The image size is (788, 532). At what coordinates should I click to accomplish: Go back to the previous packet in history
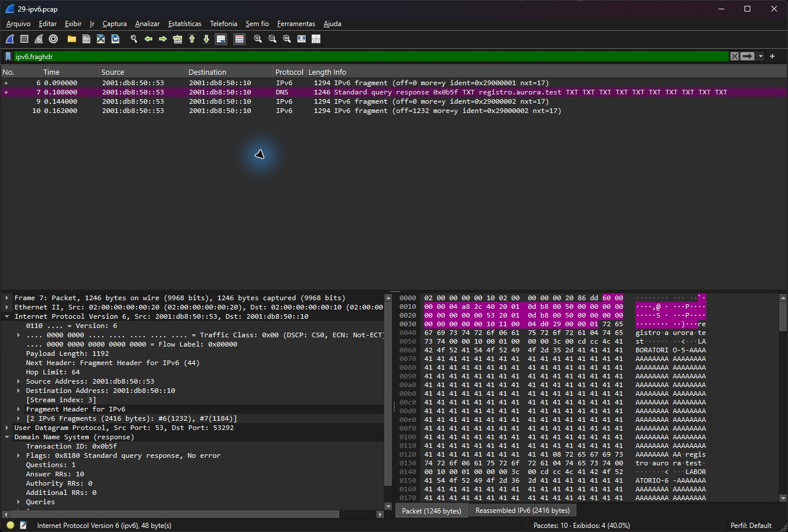(148, 39)
